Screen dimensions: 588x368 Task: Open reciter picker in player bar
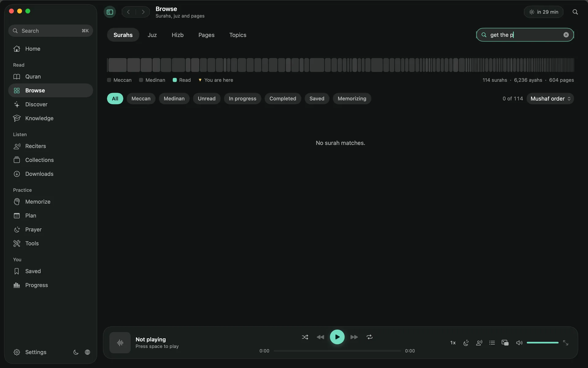[x=479, y=343]
